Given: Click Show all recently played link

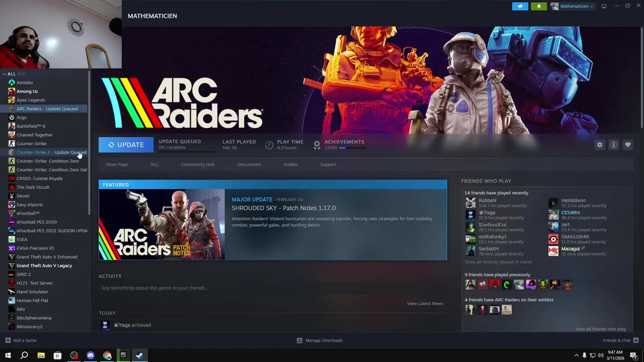Looking at the screenshot, I should click(x=498, y=262).
